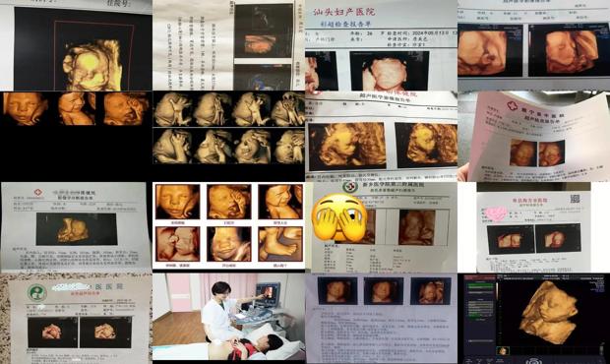Screen dimensions: 610x364
Task: Click the 汕头妇产医院 red heading
Action: tap(344, 12)
